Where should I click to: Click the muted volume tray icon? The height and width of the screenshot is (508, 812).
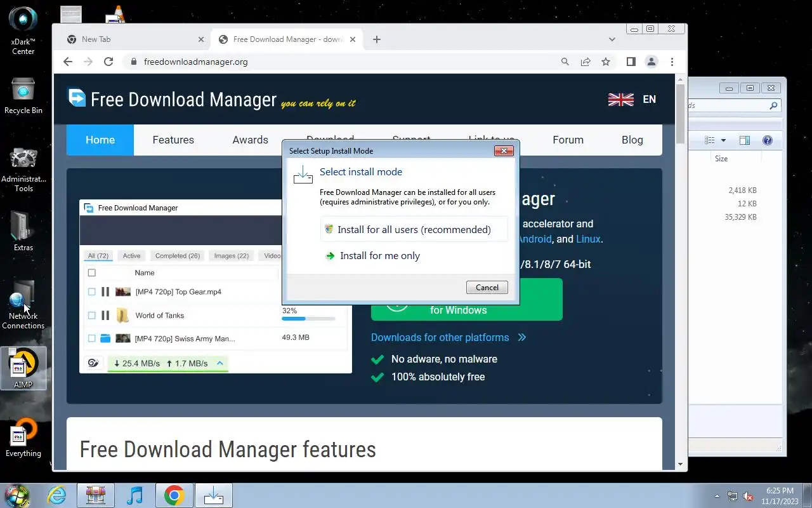(x=749, y=496)
